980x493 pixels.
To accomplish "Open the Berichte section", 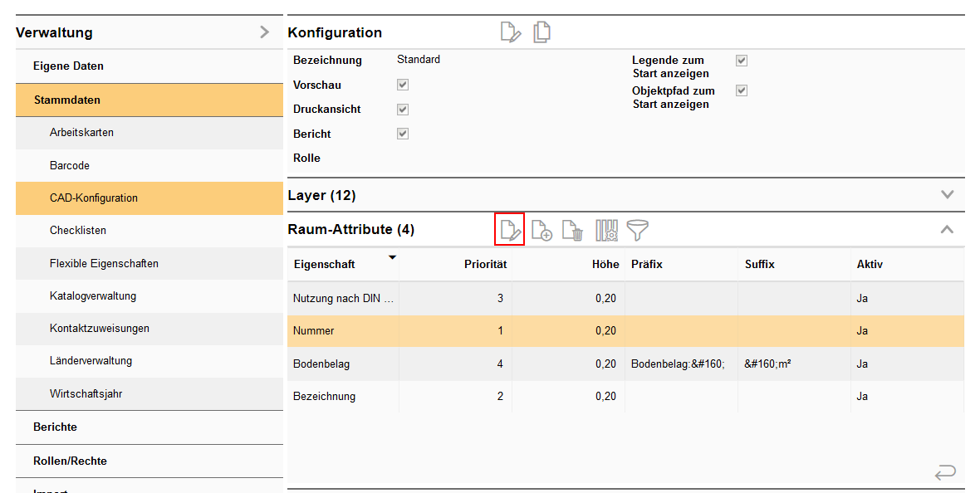I will pyautogui.click(x=55, y=427).
